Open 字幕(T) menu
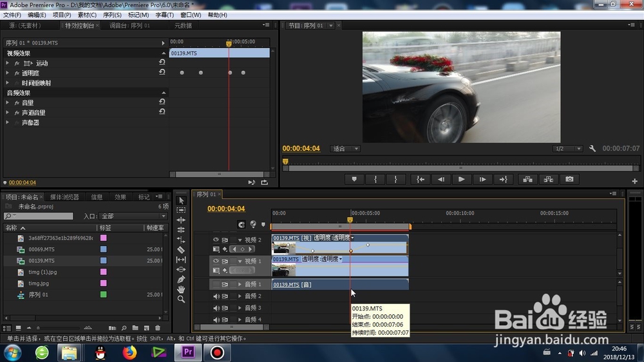 (165, 15)
